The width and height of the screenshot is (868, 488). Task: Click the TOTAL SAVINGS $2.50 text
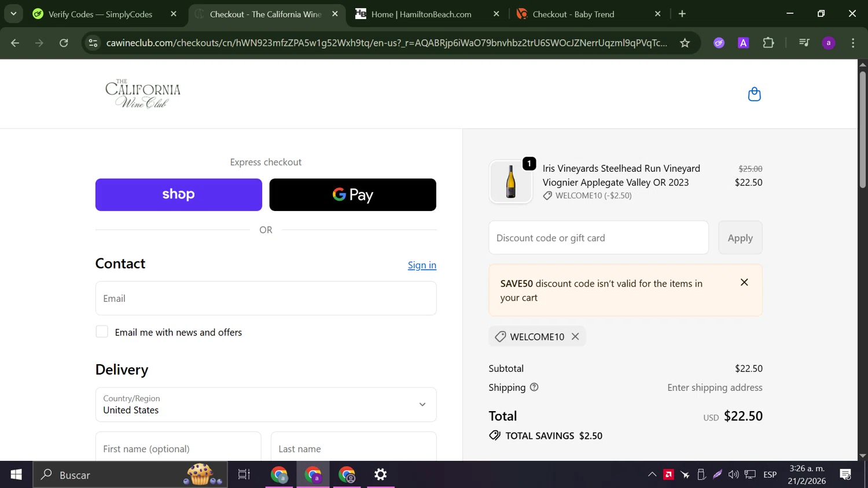coord(554,436)
